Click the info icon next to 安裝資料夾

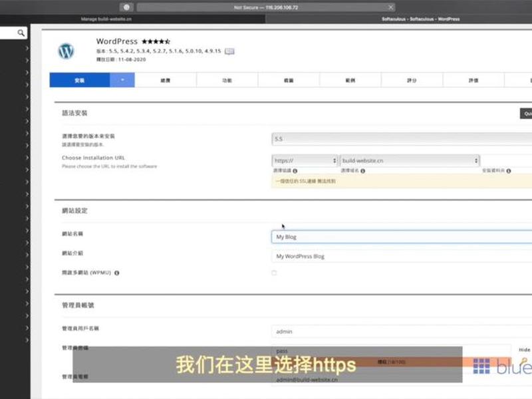coord(508,171)
